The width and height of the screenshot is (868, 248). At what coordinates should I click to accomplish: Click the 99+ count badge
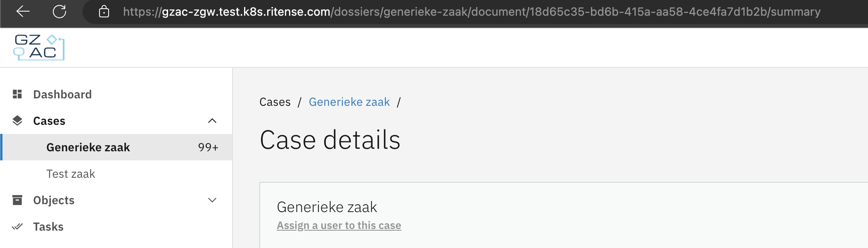tap(208, 147)
